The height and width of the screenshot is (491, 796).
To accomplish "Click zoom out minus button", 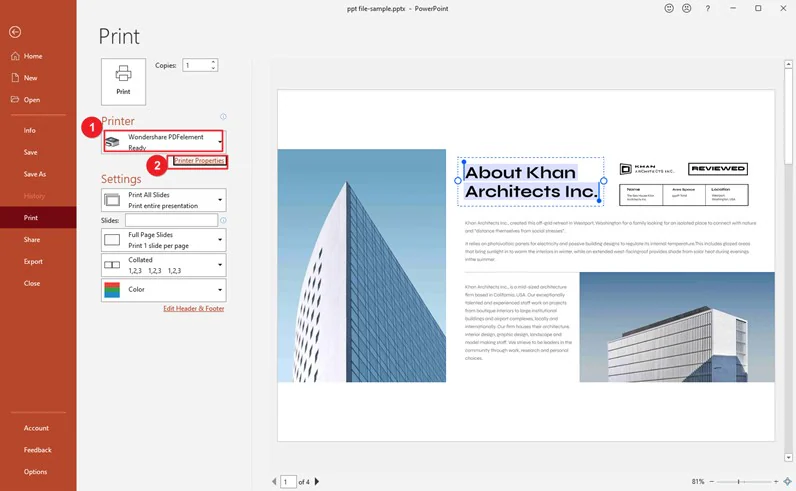I will pyautogui.click(x=712, y=481).
